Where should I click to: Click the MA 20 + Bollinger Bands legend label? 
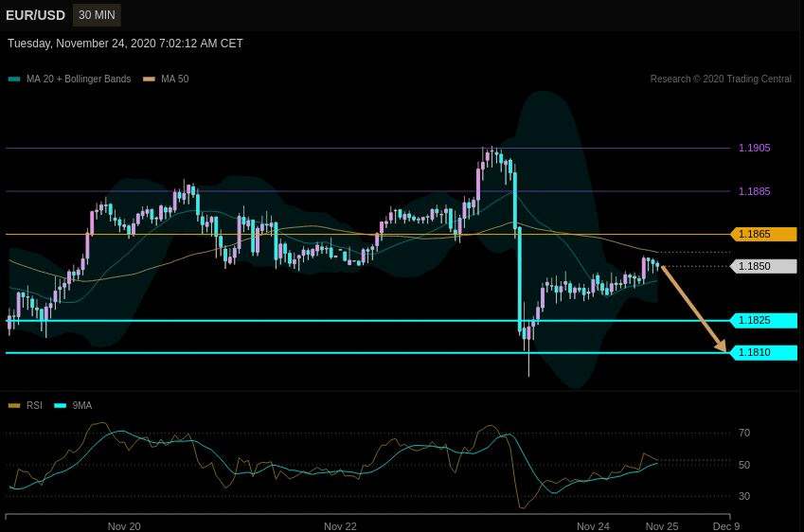(79, 79)
